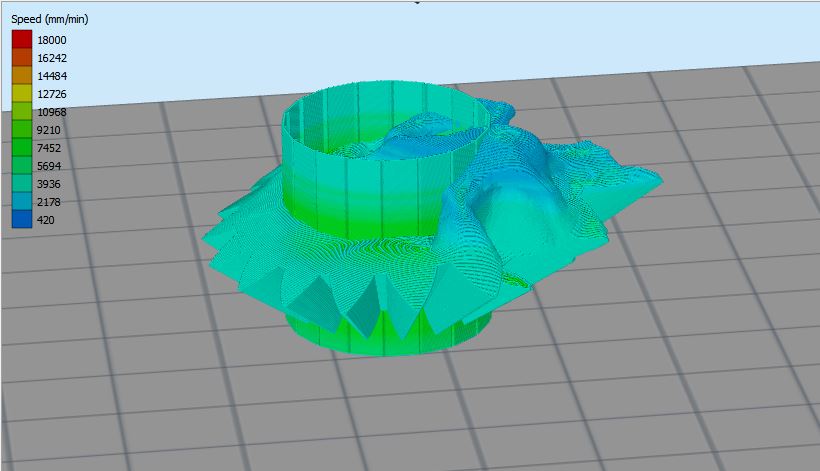Click the 3936 teal legend swatch
The image size is (820, 471).
tap(22, 183)
